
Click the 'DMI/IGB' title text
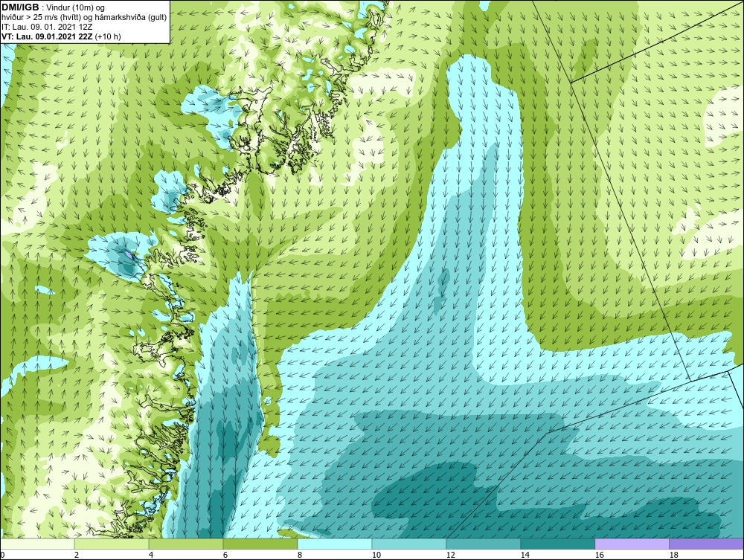click(x=20, y=7)
